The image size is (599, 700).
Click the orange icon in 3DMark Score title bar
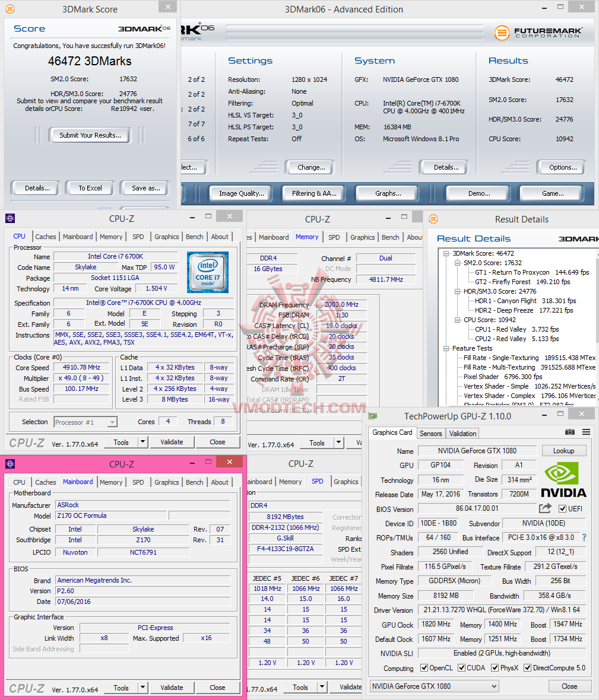point(10,9)
